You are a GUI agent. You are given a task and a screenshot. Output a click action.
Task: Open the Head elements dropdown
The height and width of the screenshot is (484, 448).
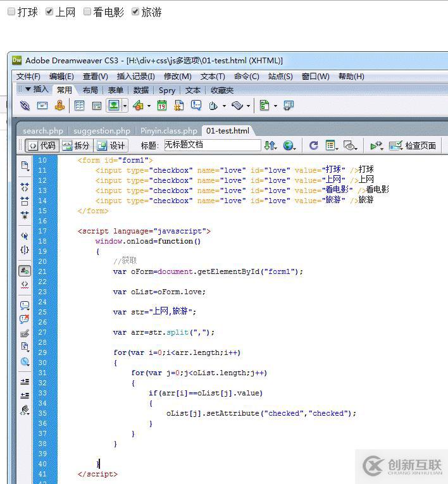click(224, 106)
